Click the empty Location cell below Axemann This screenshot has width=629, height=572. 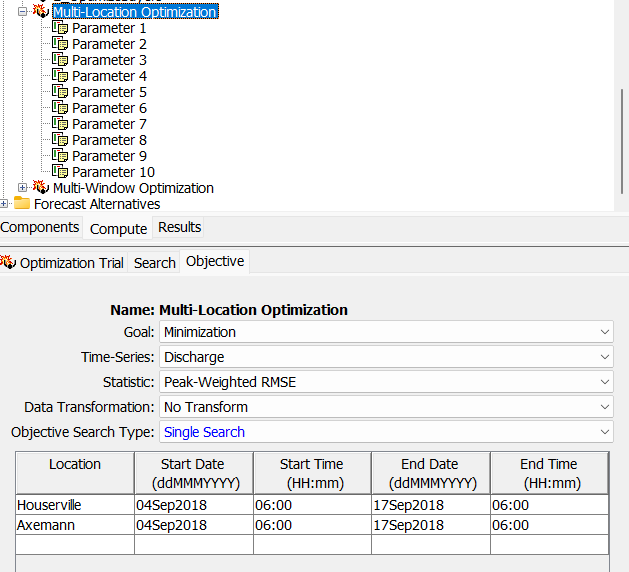pos(75,545)
